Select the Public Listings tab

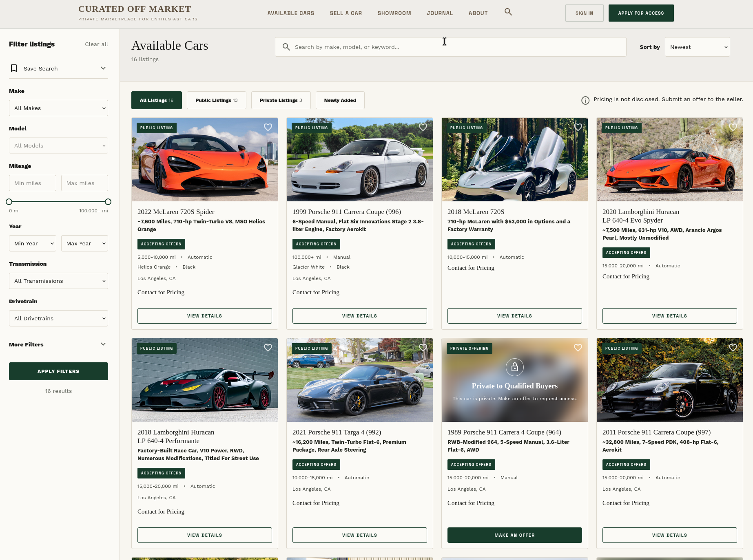(217, 100)
